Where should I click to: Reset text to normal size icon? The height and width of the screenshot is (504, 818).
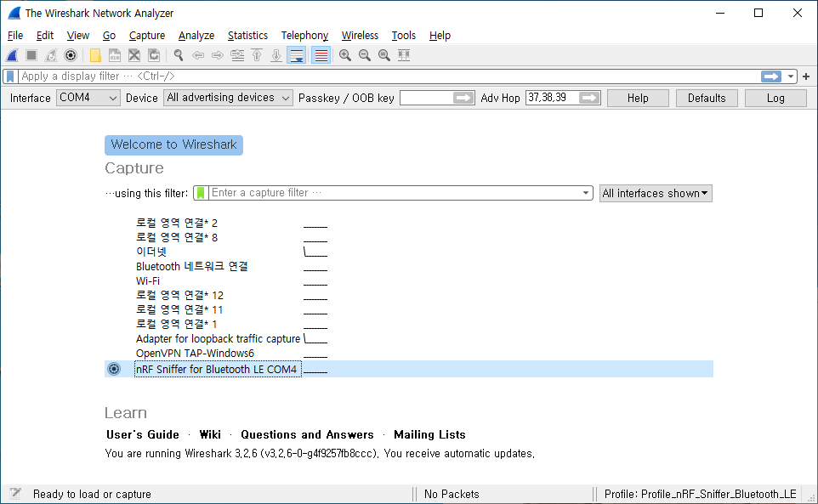(x=384, y=55)
